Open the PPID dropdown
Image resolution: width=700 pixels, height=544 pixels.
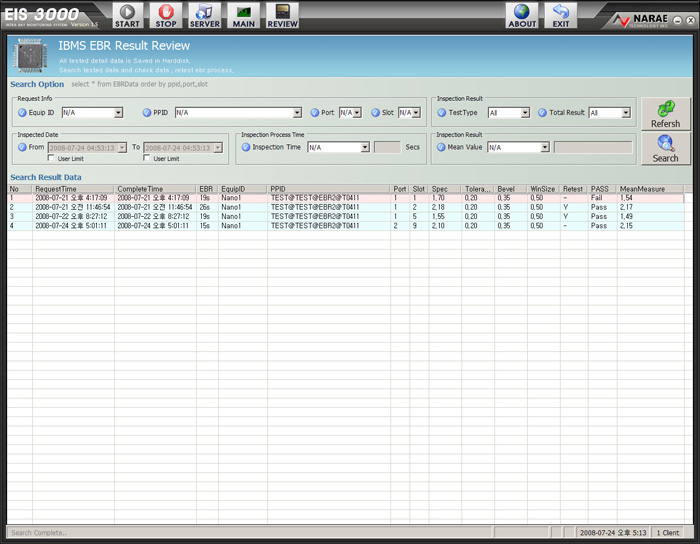point(297,113)
